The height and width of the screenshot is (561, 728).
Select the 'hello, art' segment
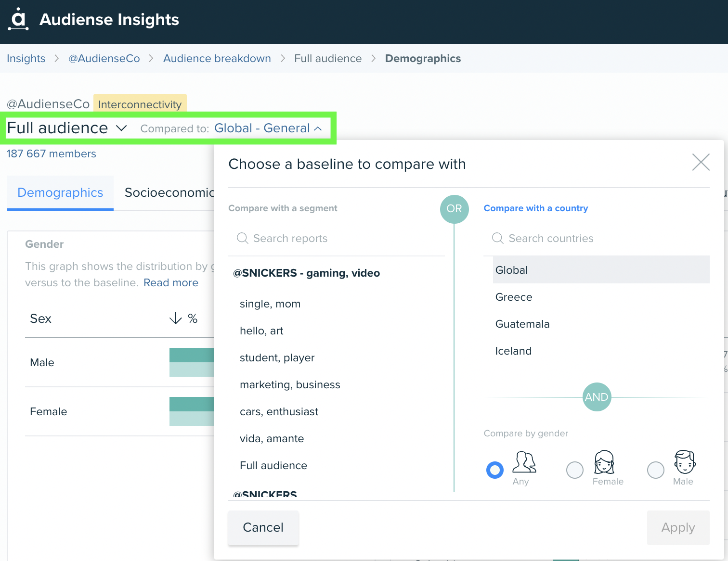click(x=261, y=331)
